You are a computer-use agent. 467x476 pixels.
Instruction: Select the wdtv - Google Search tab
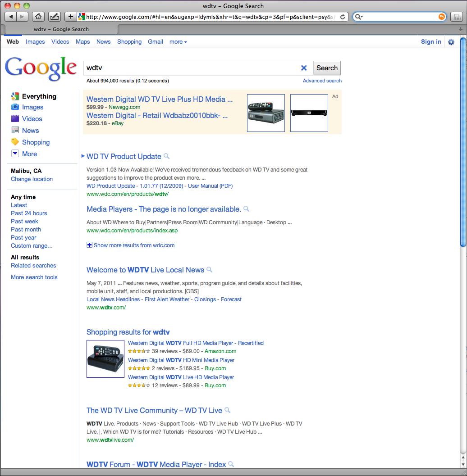point(61,29)
